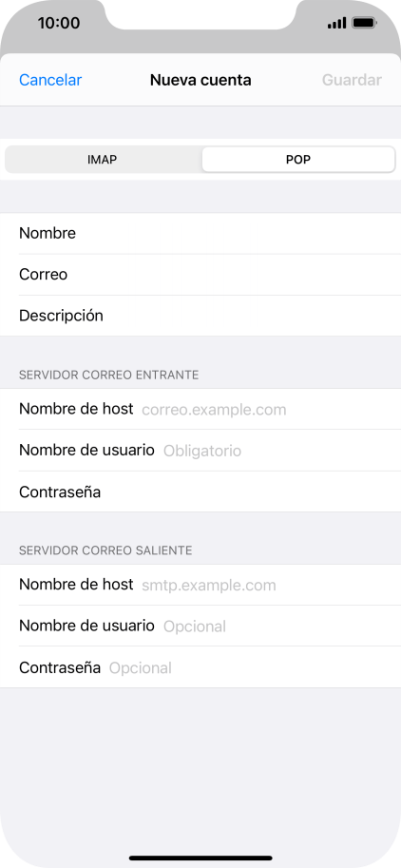
Task: Focus the Nombre field
Action: click(x=200, y=234)
